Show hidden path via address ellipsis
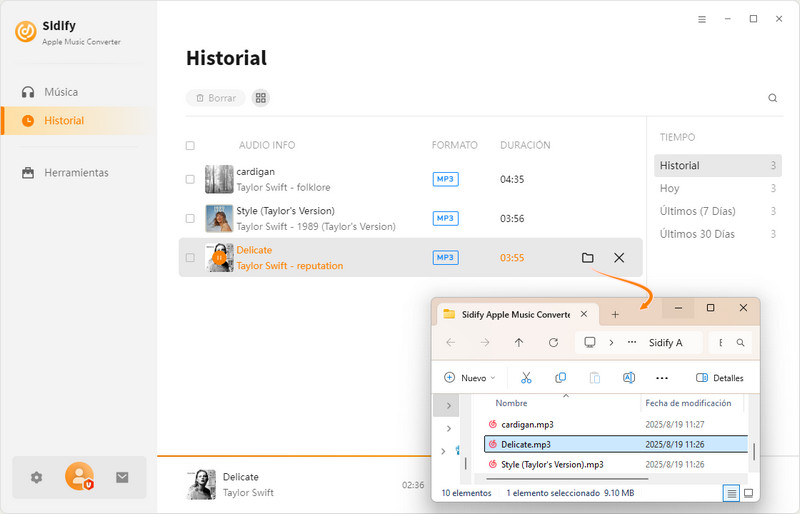 pos(632,342)
